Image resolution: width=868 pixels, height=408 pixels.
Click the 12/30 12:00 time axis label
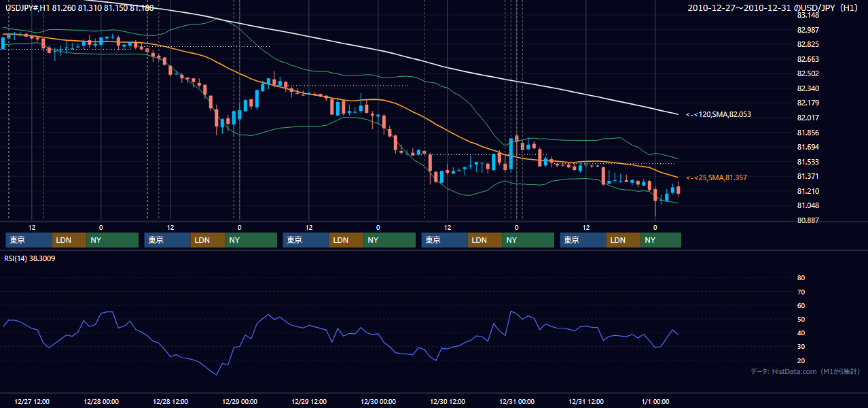coord(447,401)
